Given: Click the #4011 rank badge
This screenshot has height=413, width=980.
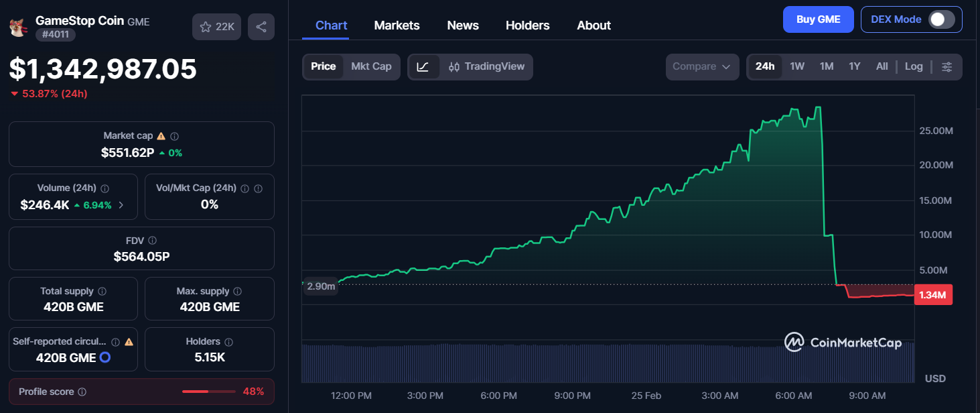Looking at the screenshot, I should point(55,34).
